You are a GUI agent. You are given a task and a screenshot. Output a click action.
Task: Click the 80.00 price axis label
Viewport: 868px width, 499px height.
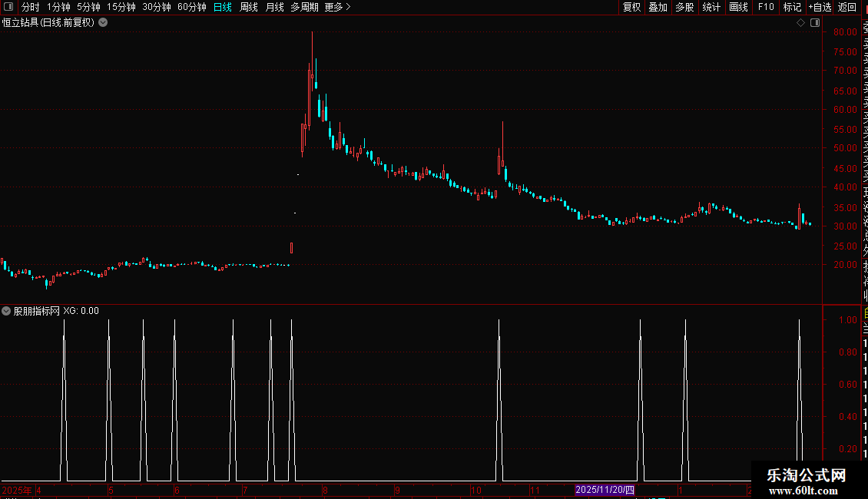pos(845,32)
